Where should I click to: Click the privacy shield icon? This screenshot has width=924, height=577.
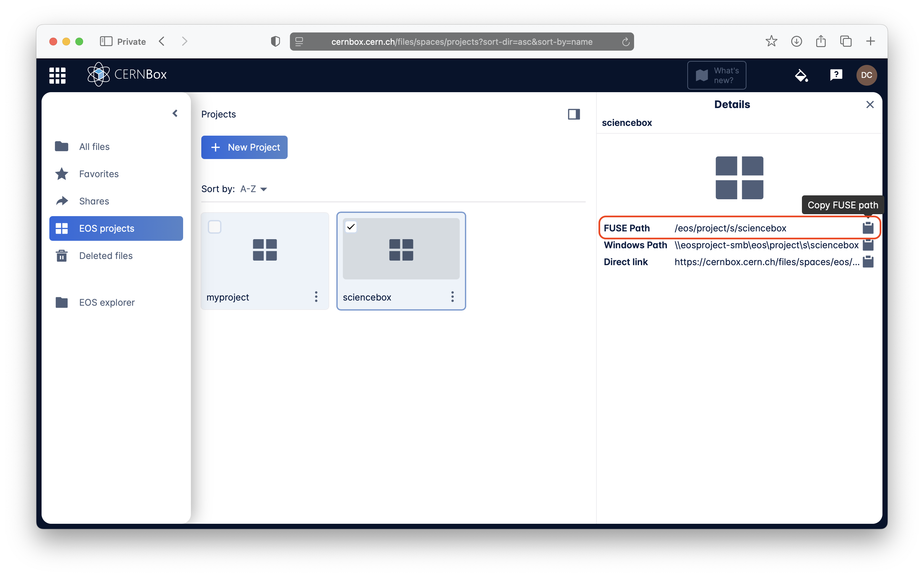[x=275, y=41]
